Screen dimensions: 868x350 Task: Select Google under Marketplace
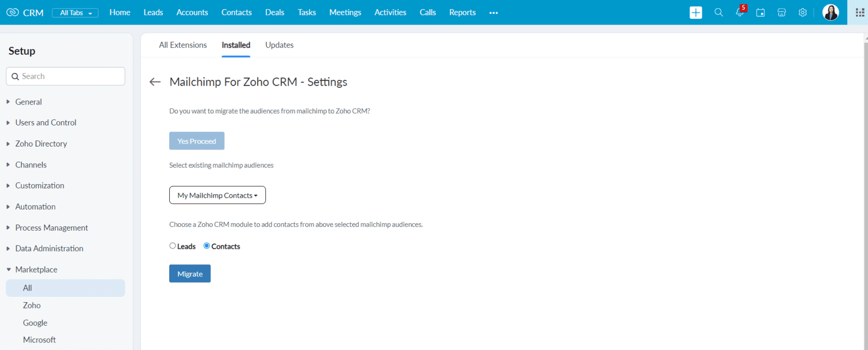click(35, 323)
